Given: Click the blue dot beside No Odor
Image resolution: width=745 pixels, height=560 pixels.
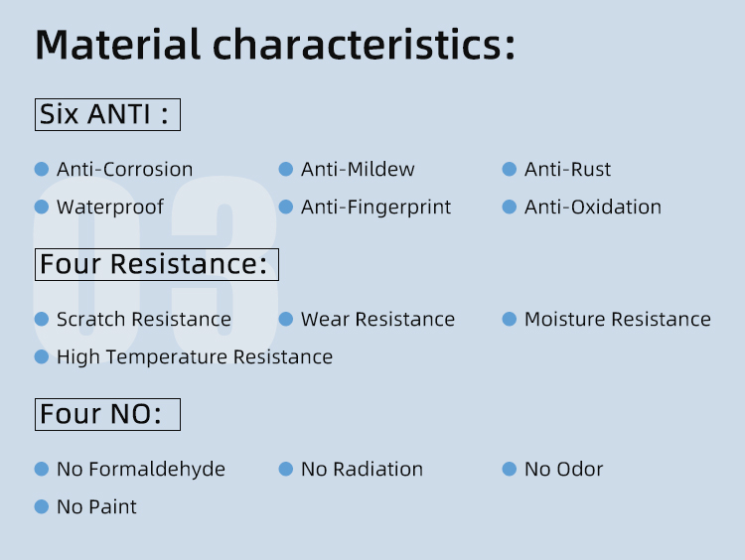Looking at the screenshot, I should coord(510,470).
